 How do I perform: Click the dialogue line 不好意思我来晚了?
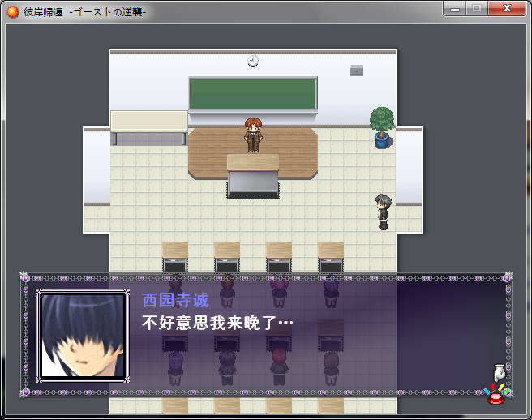[217, 323]
